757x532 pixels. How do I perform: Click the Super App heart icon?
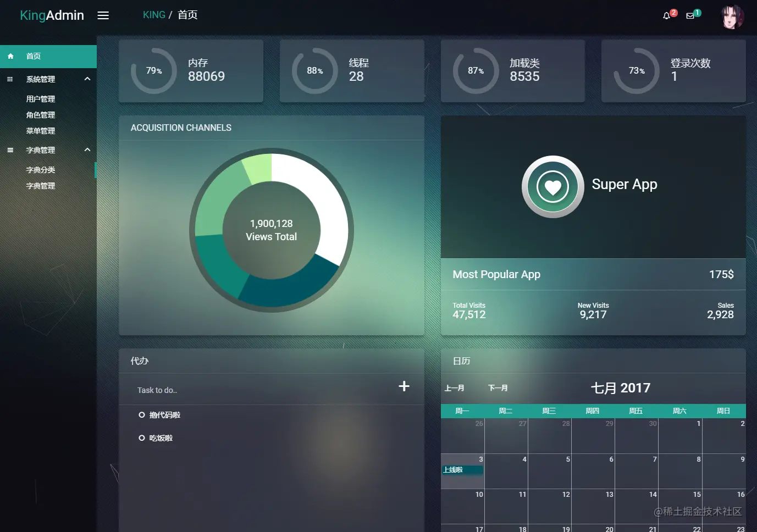tap(552, 187)
